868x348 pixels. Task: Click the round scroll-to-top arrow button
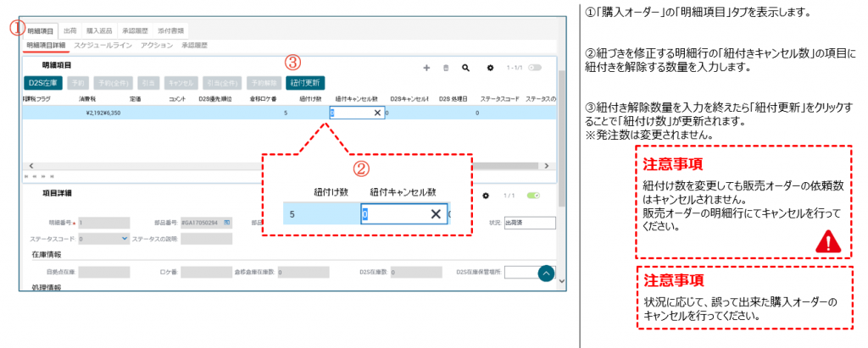tap(547, 273)
